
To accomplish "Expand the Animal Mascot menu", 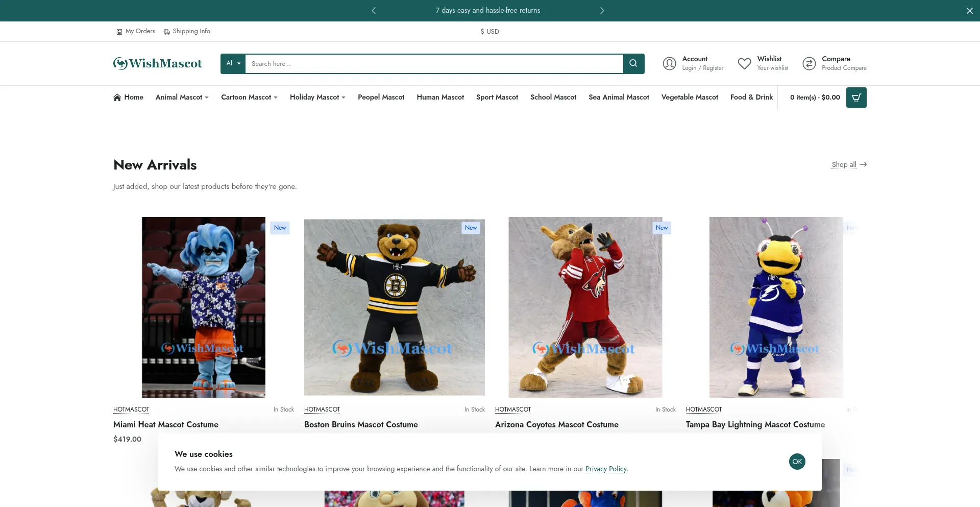I will (x=182, y=98).
